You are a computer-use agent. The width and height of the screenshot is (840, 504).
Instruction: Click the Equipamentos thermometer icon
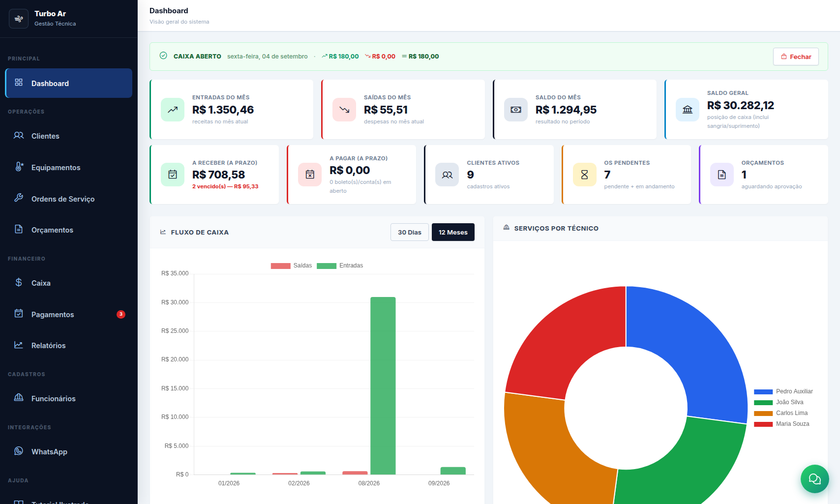click(x=19, y=167)
